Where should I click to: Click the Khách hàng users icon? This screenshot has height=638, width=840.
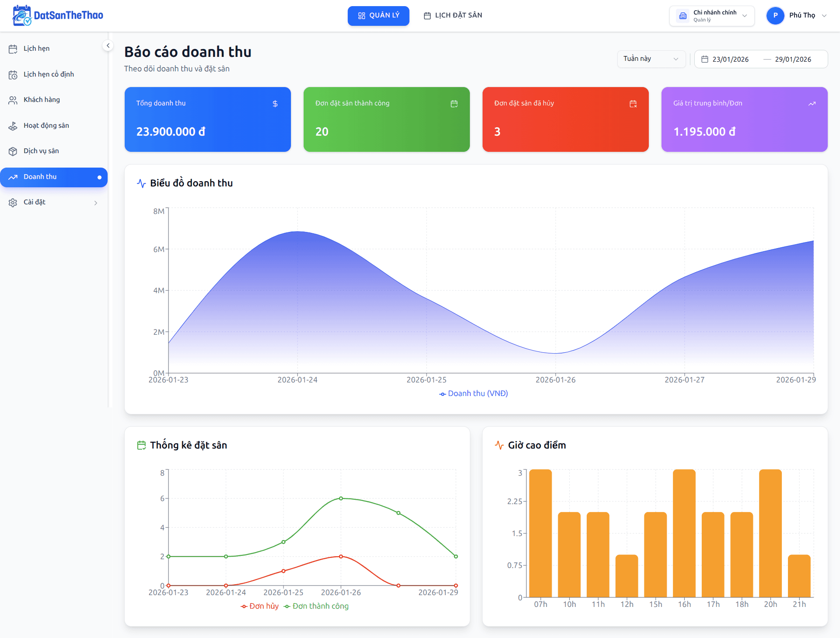click(x=13, y=100)
